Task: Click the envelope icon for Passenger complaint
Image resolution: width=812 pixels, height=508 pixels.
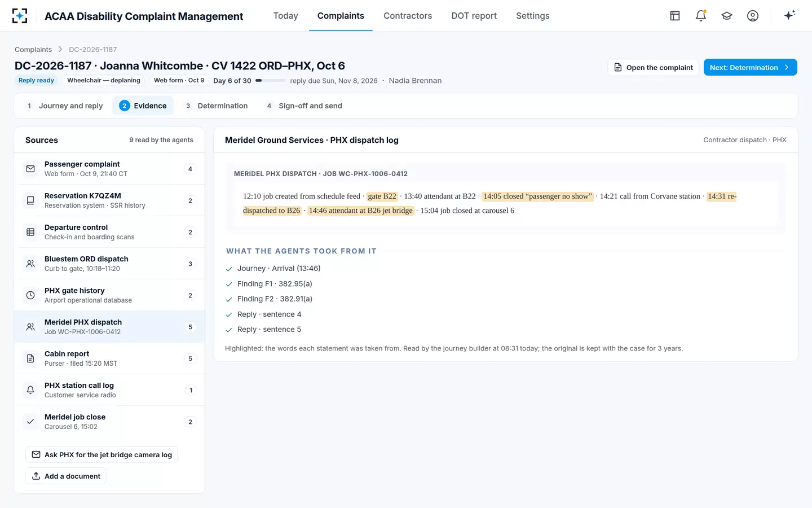Action: (30, 169)
